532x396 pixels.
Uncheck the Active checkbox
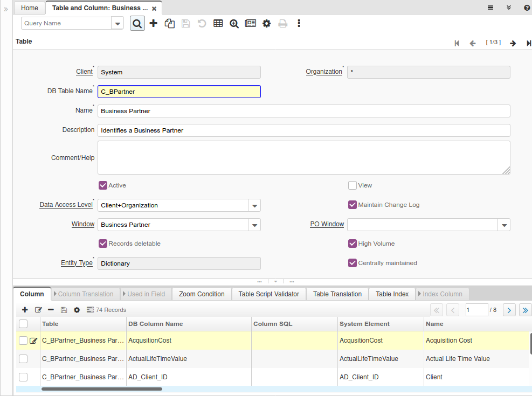[103, 185]
